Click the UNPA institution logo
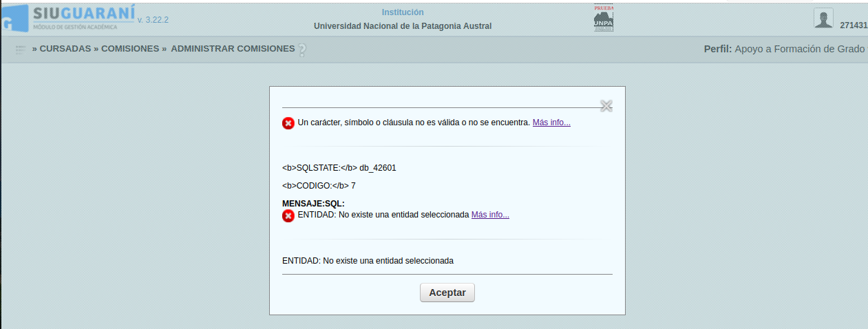 click(x=603, y=19)
